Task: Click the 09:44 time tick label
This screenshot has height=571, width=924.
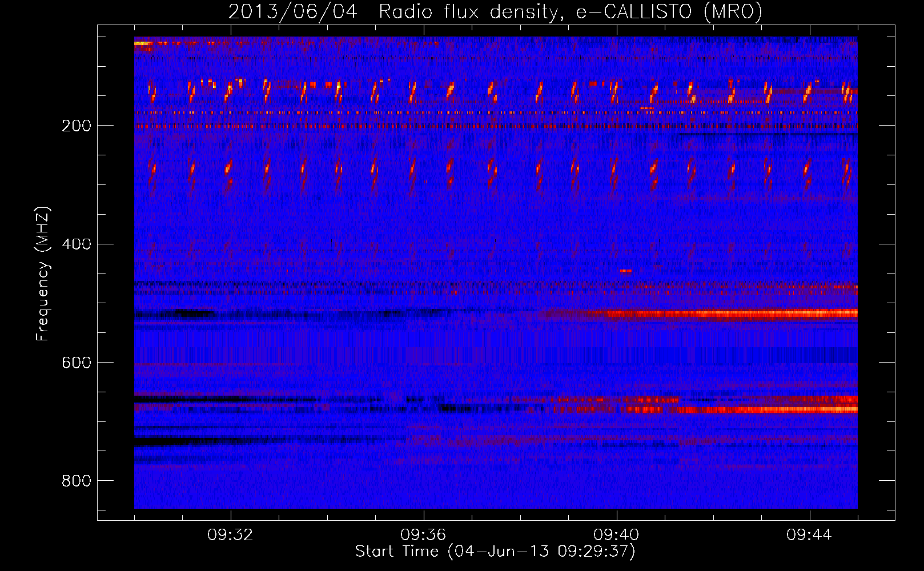Action: 809,535
